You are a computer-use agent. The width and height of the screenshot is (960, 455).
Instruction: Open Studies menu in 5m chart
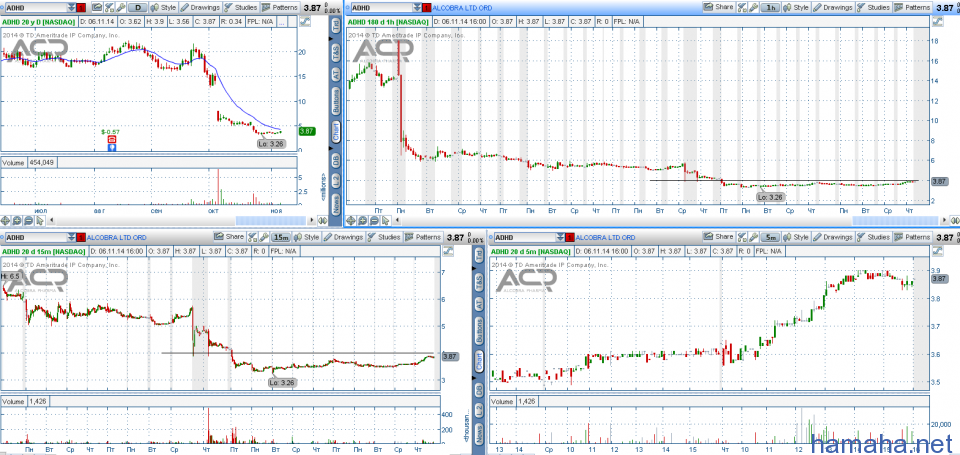tap(873, 236)
